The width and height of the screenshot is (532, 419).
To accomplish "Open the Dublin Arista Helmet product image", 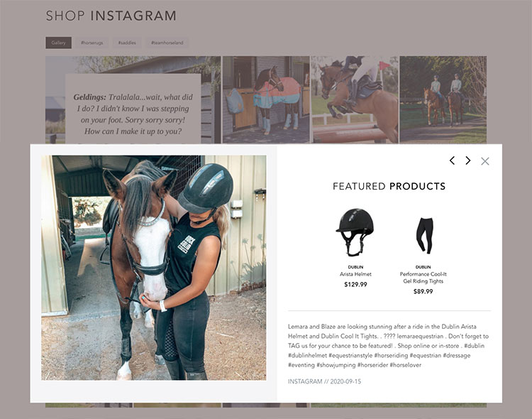I will (x=355, y=232).
